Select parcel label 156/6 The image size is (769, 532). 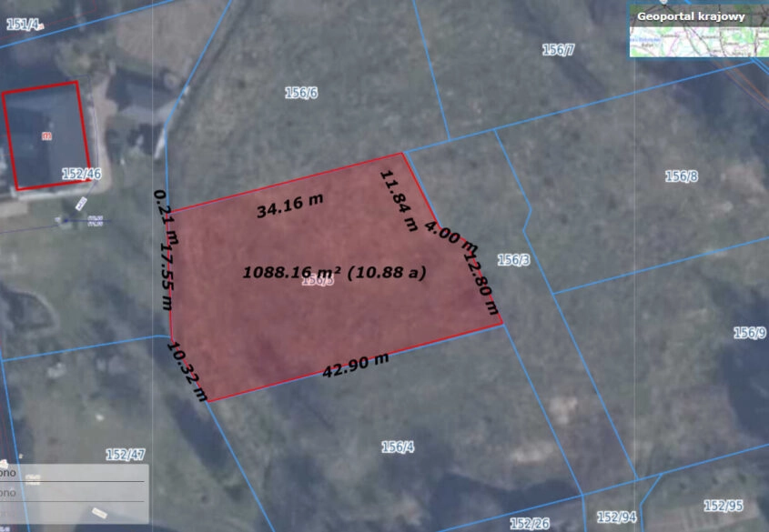pos(301,93)
